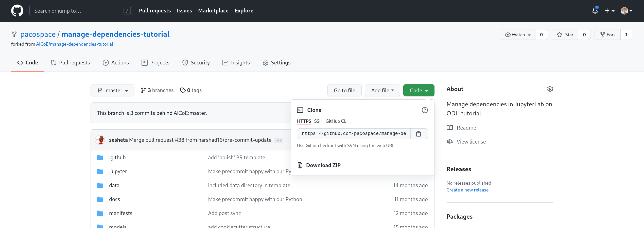Expand commit message ellipsis button
This screenshot has height=228, width=644.
[x=279, y=141]
